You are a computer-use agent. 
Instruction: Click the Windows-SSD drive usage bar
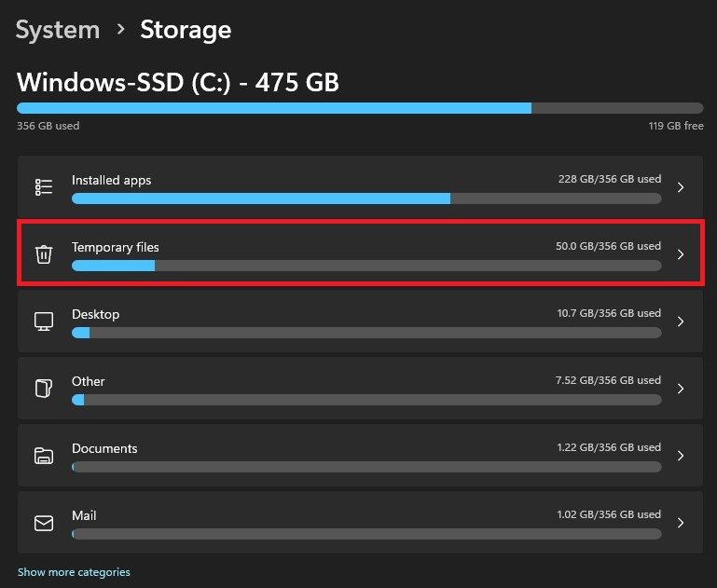360,108
